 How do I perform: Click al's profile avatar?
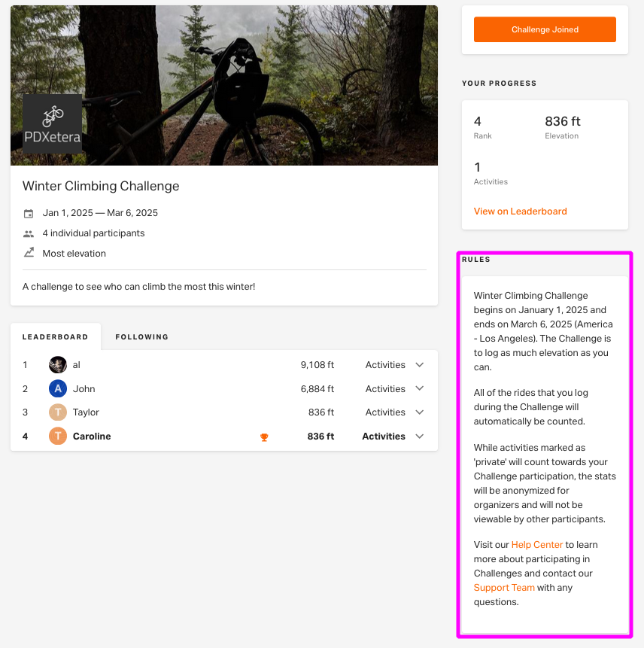click(x=58, y=365)
